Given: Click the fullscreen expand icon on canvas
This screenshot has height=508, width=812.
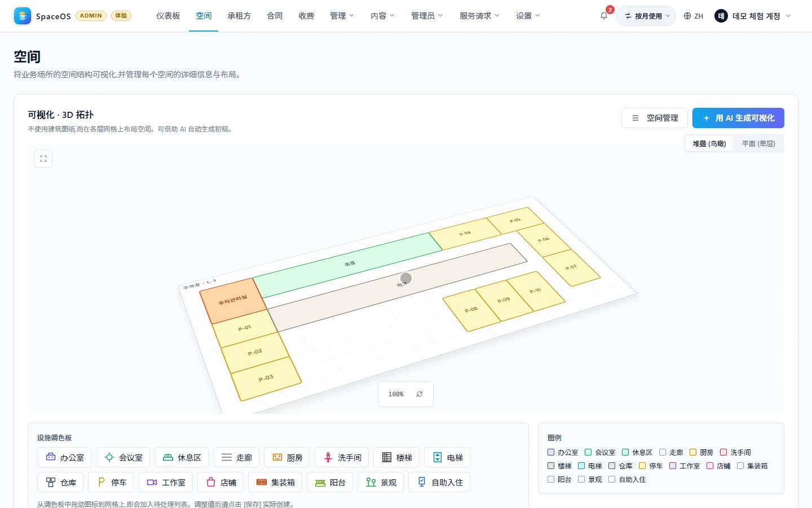Looking at the screenshot, I should tap(43, 159).
